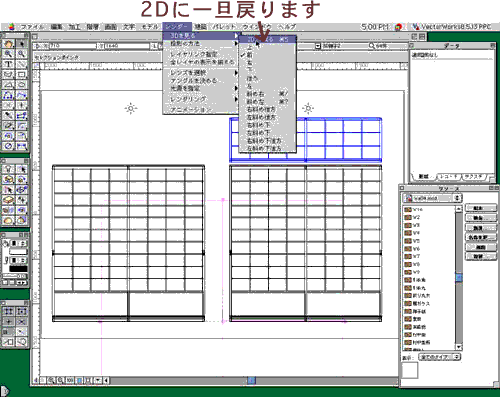Screen dimensions: 500x397
Task: Choose the 2D view item in submenu
Action: coord(267,39)
